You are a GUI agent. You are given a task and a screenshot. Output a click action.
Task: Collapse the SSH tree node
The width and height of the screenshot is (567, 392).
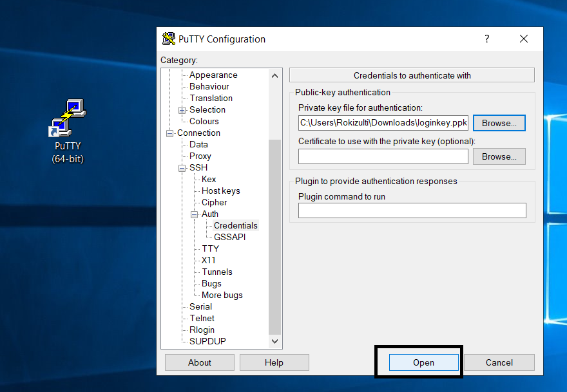182,168
